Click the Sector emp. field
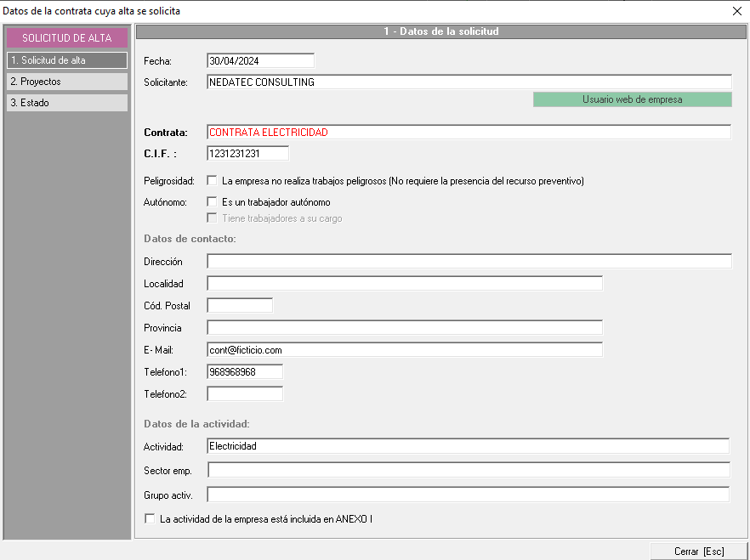 [469, 471]
